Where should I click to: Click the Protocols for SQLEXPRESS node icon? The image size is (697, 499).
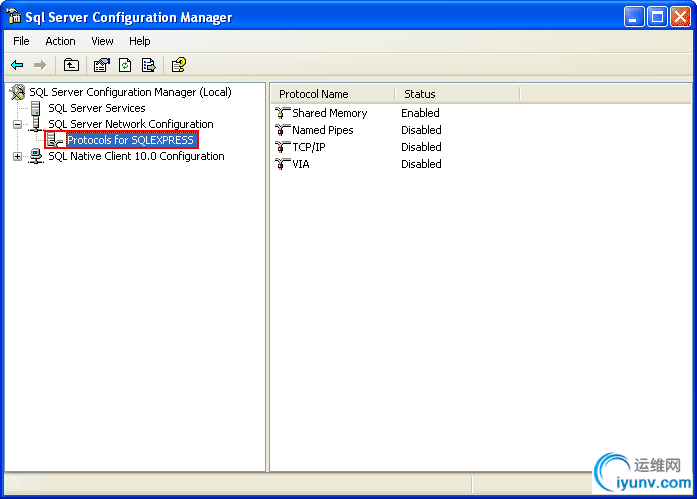tap(55, 140)
